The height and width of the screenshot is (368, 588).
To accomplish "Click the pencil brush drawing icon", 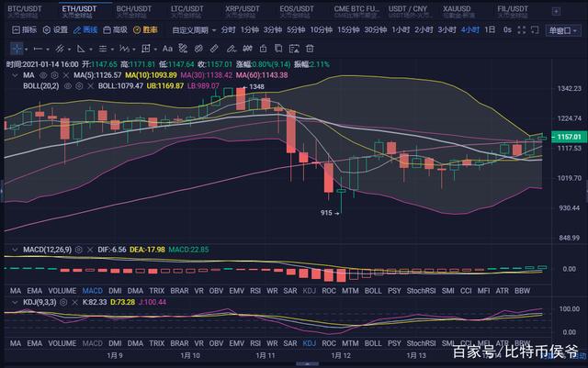I will click(x=231, y=49).
